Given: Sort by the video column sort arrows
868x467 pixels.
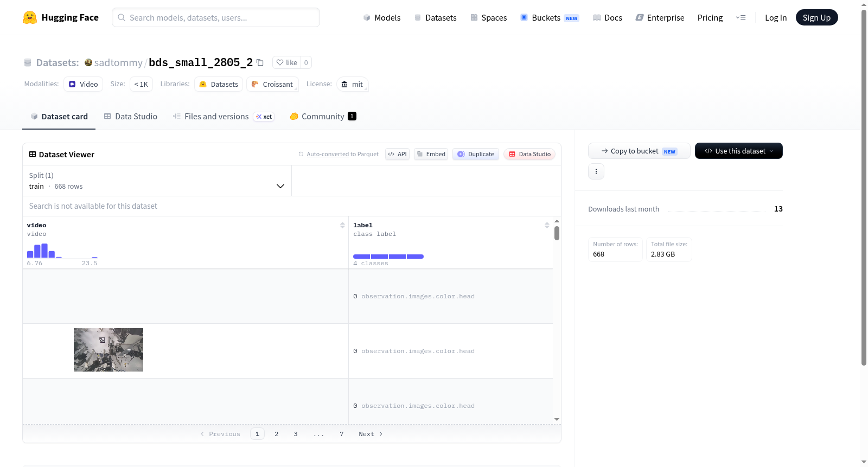Looking at the screenshot, I should pos(342,225).
